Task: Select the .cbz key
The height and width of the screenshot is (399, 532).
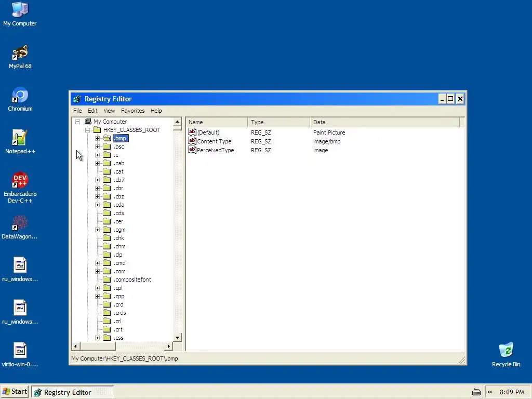Action: click(x=119, y=196)
